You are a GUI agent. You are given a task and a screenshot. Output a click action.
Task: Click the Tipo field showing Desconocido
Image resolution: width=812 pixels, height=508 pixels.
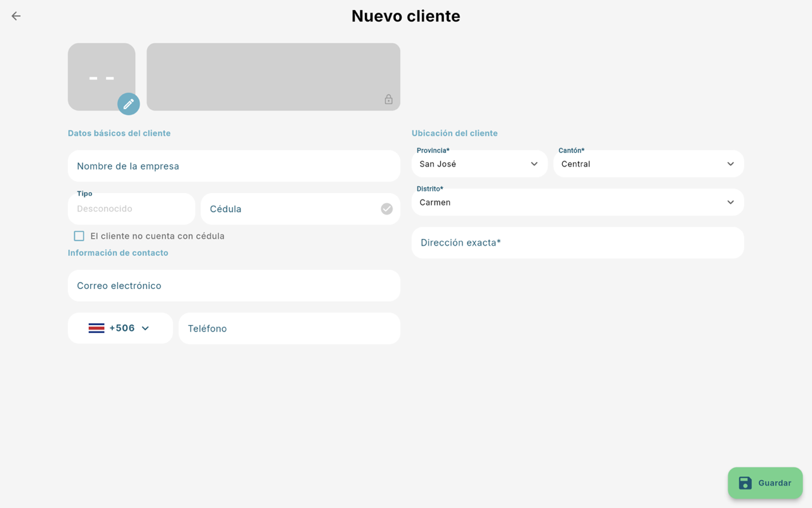pyautogui.click(x=131, y=209)
